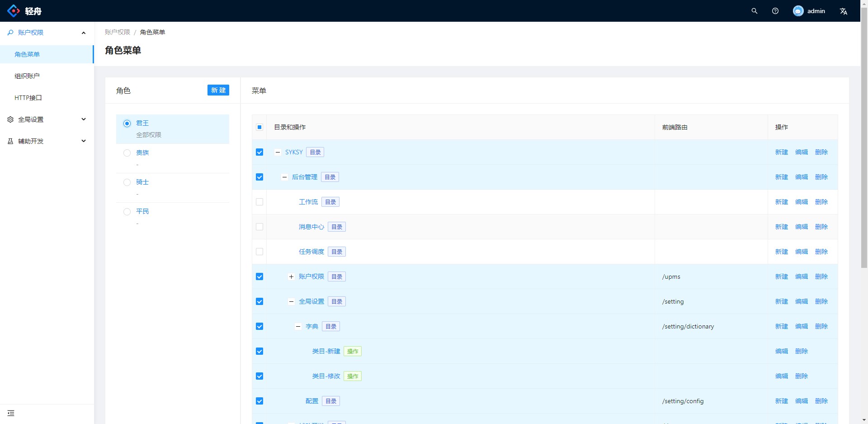Uncheck the 后台管理 row checkbox
The image size is (868, 424).
point(259,177)
